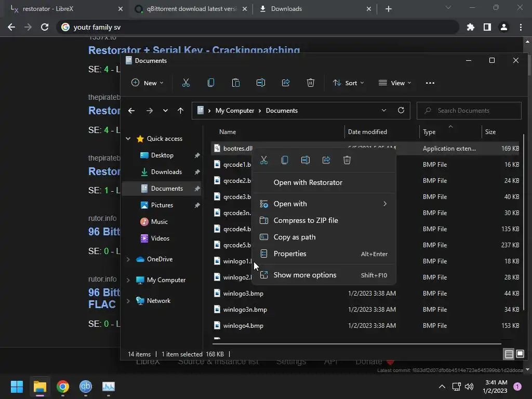This screenshot has height=399, width=532.
Task: Collapse the Quick access tree node
Action: [128, 138]
